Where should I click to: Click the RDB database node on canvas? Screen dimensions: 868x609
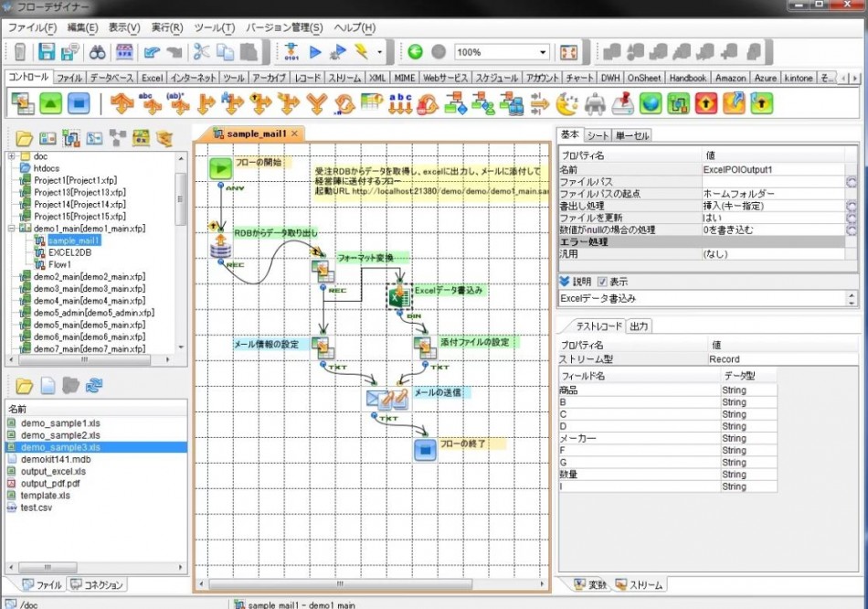220,246
